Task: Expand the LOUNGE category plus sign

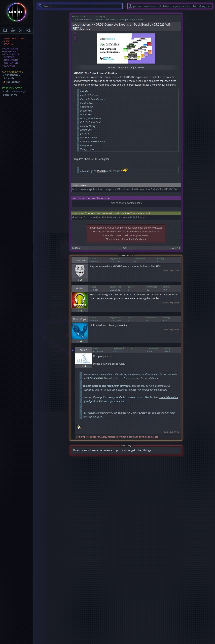Action: click(3, 66)
